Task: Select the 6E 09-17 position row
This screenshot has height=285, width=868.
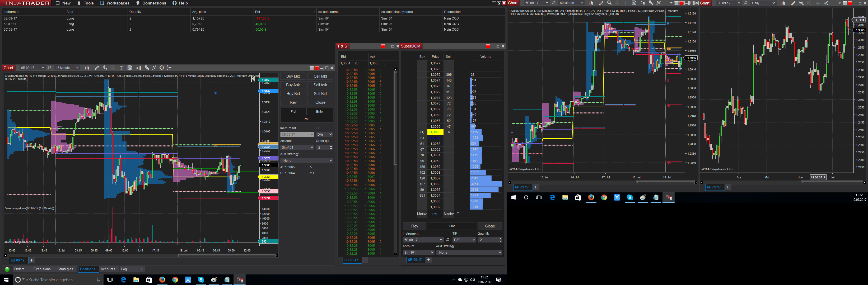Action: pyautogui.click(x=253, y=18)
